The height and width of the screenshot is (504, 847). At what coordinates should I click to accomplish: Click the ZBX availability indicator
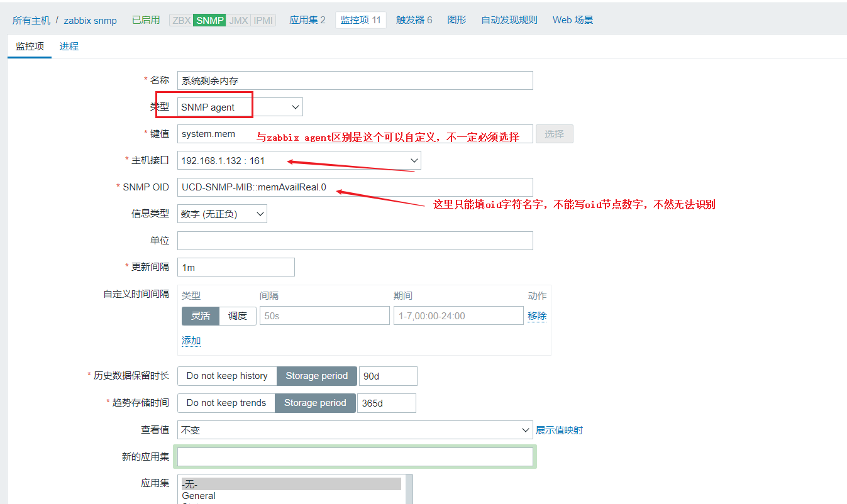pos(181,20)
